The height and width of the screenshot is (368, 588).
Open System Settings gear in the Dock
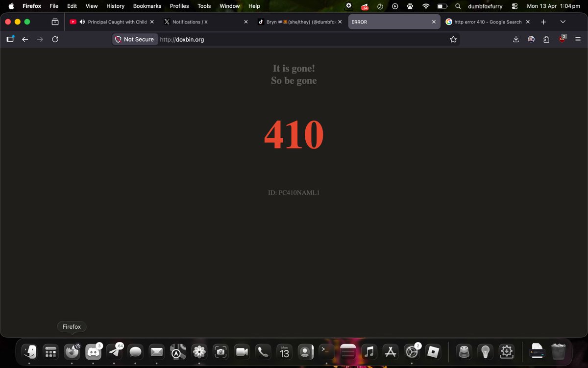(x=412, y=351)
